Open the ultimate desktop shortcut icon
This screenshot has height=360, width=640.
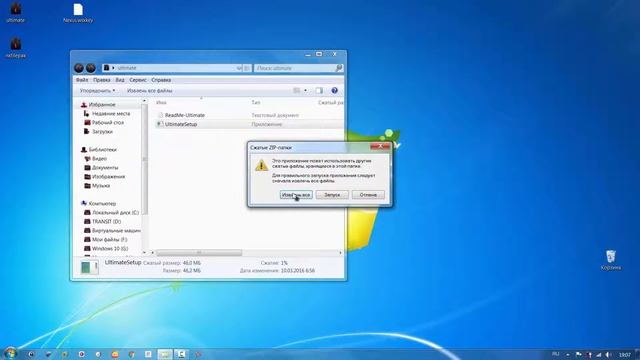tap(16, 12)
